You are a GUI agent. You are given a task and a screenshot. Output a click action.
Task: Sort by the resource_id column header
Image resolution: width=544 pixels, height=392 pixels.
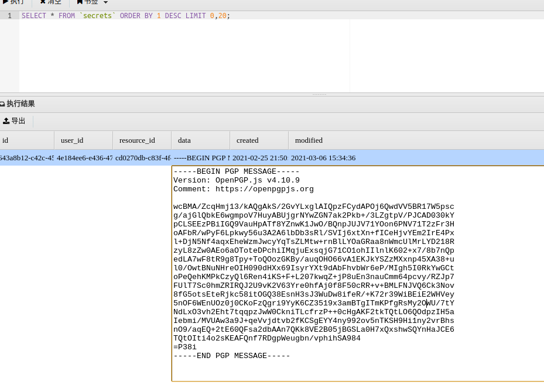tap(142, 140)
